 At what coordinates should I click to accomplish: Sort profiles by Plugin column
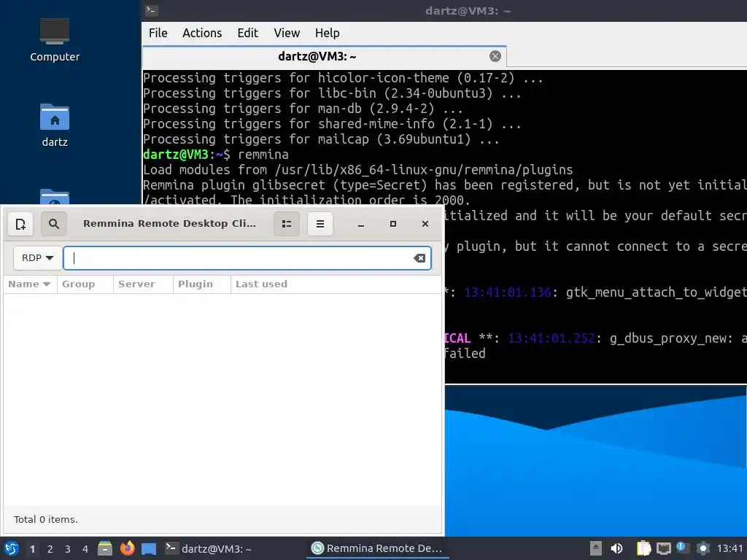[201, 284]
